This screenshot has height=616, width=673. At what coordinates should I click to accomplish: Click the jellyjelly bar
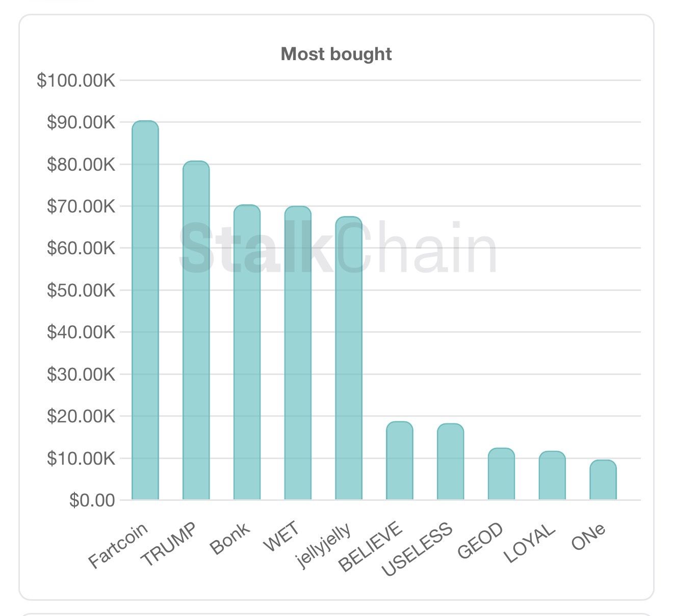point(349,358)
